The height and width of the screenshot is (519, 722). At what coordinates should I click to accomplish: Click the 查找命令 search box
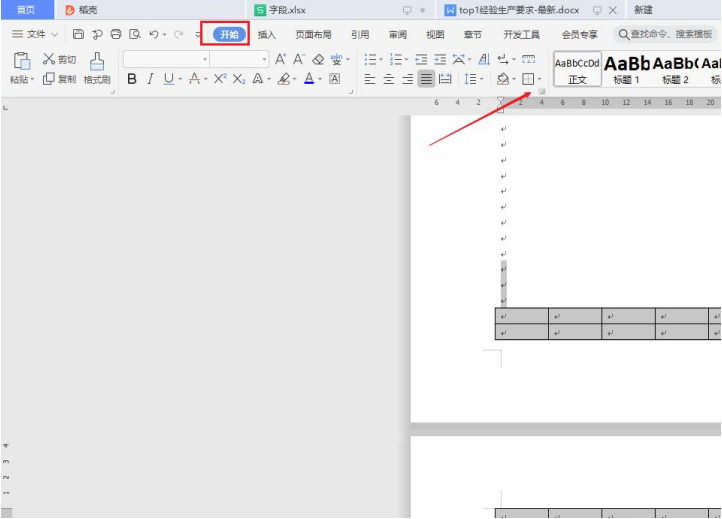click(666, 34)
